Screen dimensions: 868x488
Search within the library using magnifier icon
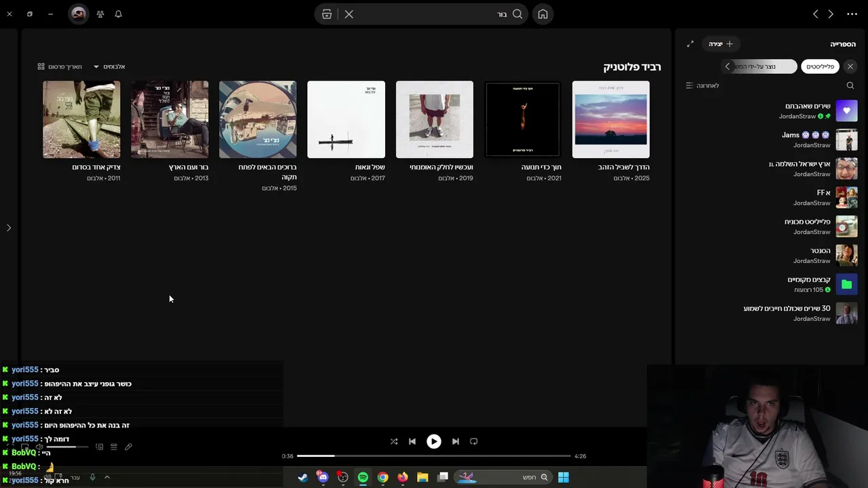[x=850, y=85]
